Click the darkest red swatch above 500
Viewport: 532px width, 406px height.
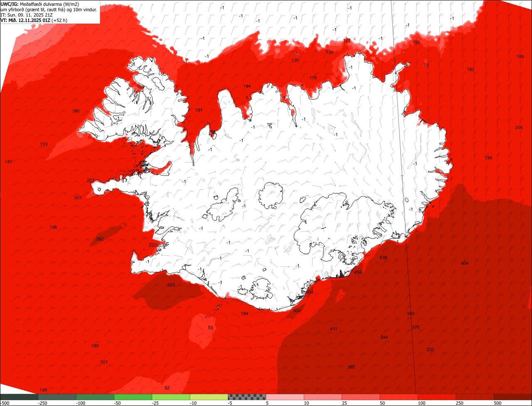(513, 397)
